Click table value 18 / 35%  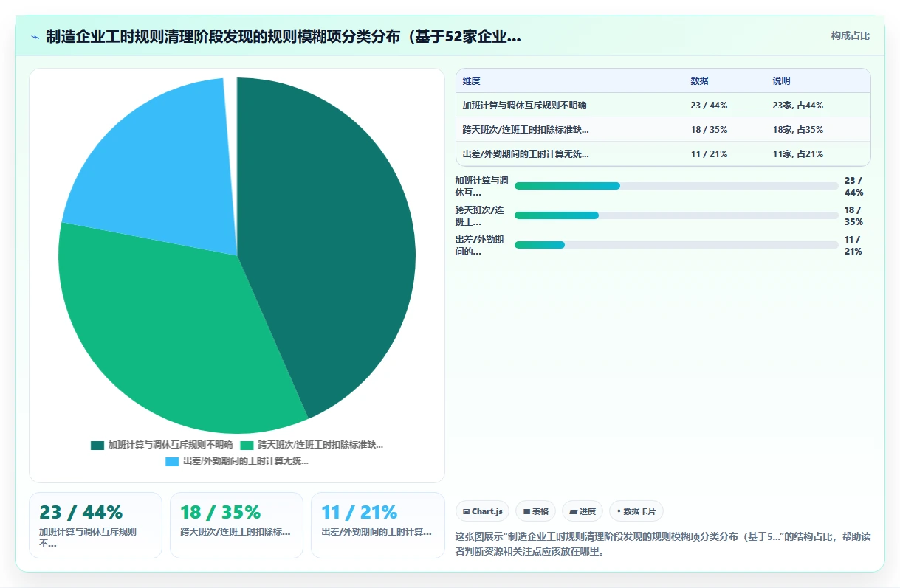pos(709,130)
